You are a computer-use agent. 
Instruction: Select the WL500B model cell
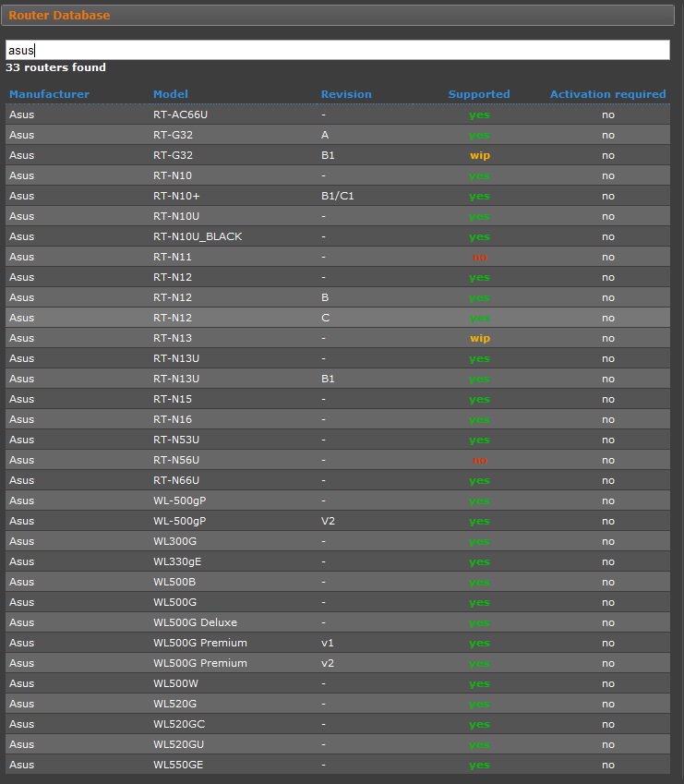(174, 582)
